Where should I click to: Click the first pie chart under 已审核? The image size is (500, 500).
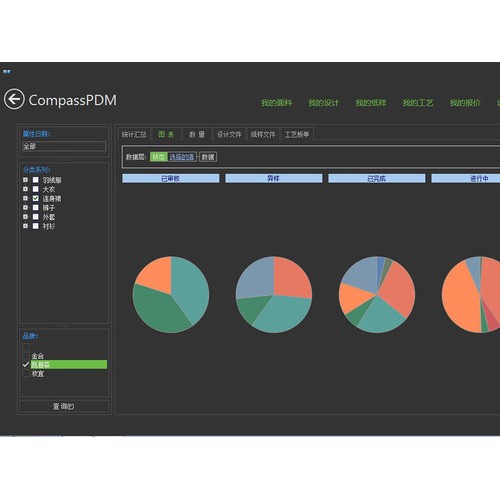(171, 294)
